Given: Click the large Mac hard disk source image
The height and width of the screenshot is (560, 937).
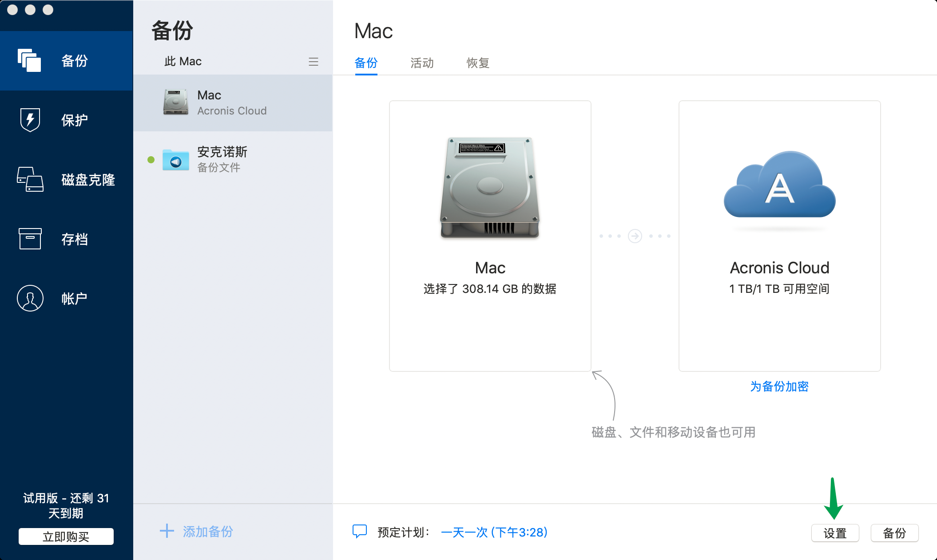Looking at the screenshot, I should (x=490, y=188).
